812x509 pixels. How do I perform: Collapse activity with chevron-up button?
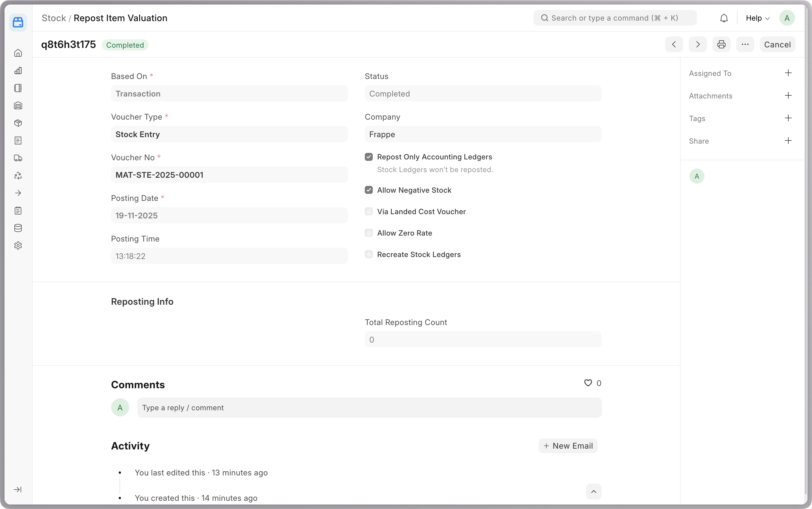point(594,492)
